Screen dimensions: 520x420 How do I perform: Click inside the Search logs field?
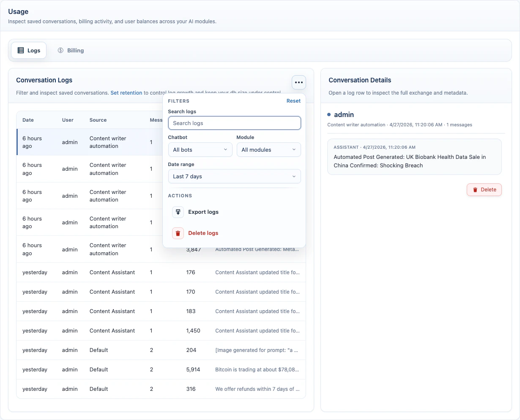point(234,123)
